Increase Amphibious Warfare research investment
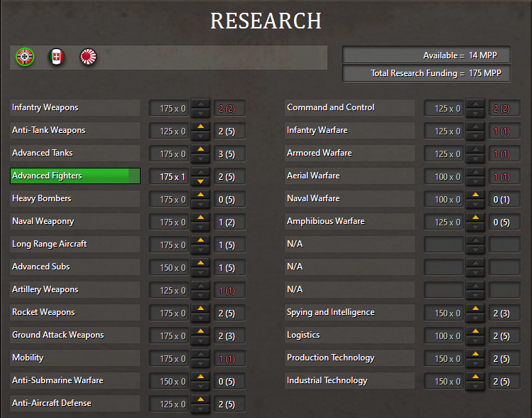This screenshot has height=418, width=532. coord(475,218)
